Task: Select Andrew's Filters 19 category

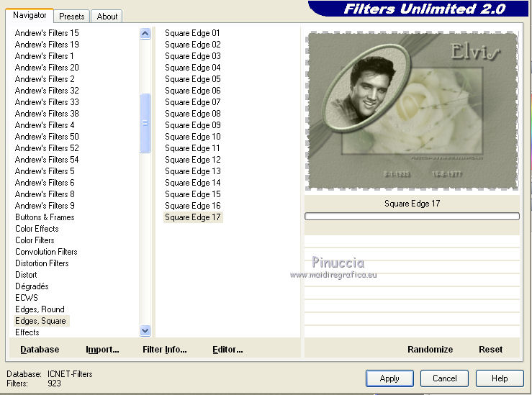Action: point(47,45)
